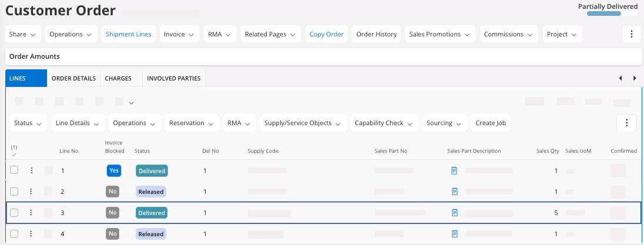This screenshot has width=644, height=245.
Task: Tick the checkbox for line 1
Action: (14, 170)
